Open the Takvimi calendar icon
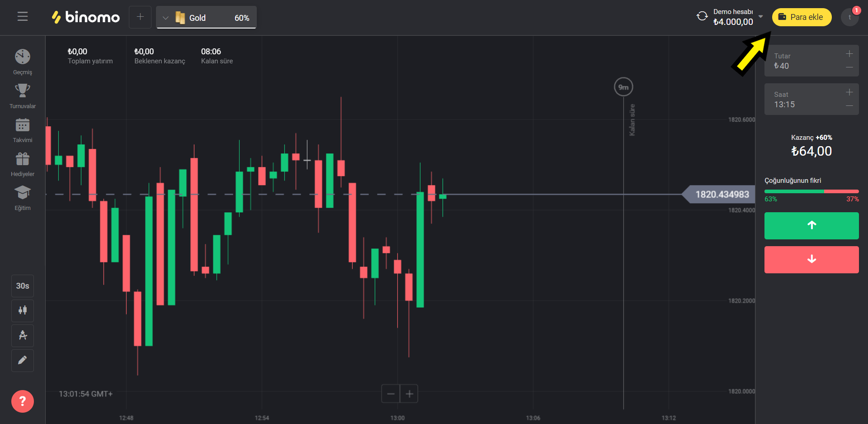 [23, 129]
